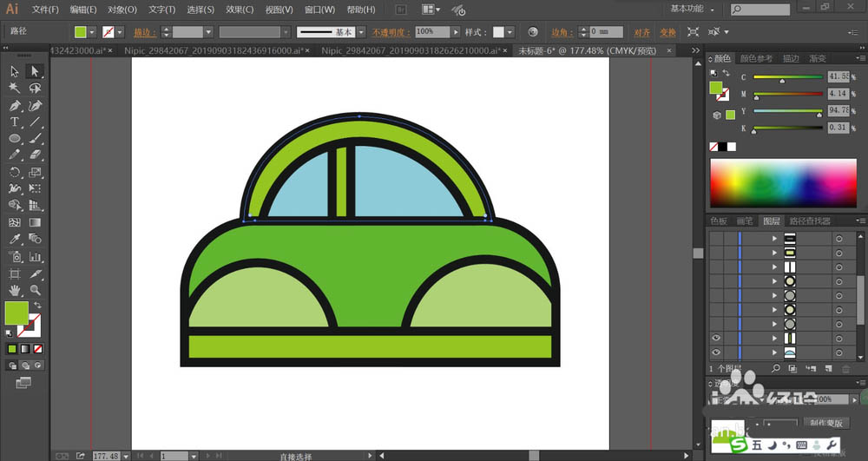Image resolution: width=868 pixels, height=461 pixels.
Task: Click the Rotate tool
Action: pos(15,173)
